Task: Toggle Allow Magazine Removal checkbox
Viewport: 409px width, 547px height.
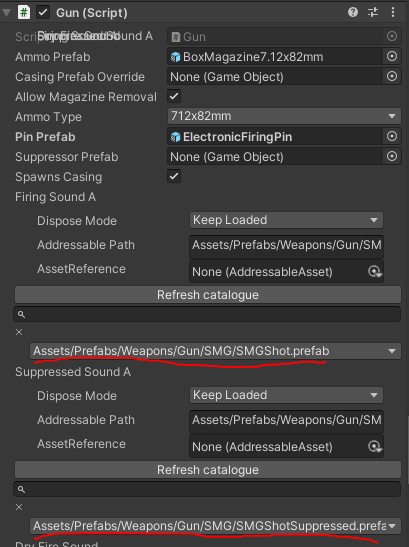Action: (174, 96)
